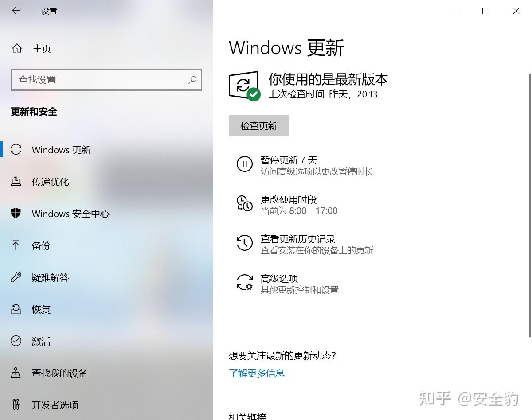
Task: Click the 疑难解答 wrench icon
Action: [x=16, y=277]
